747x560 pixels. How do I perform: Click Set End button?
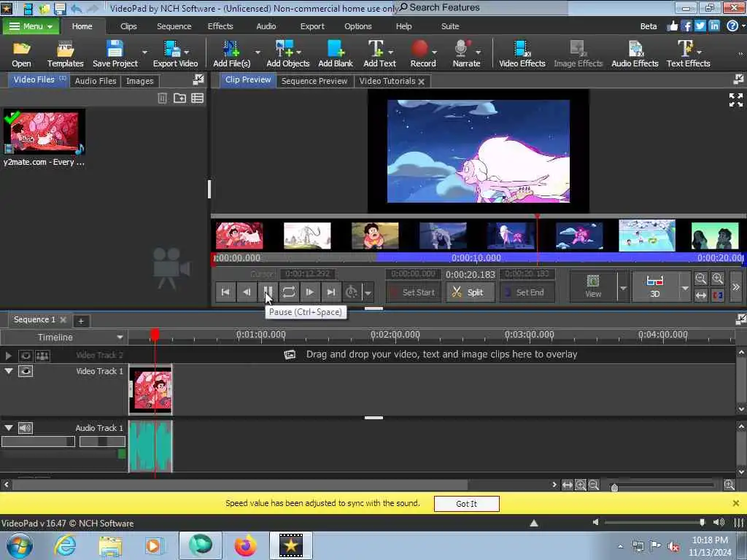[527, 292]
